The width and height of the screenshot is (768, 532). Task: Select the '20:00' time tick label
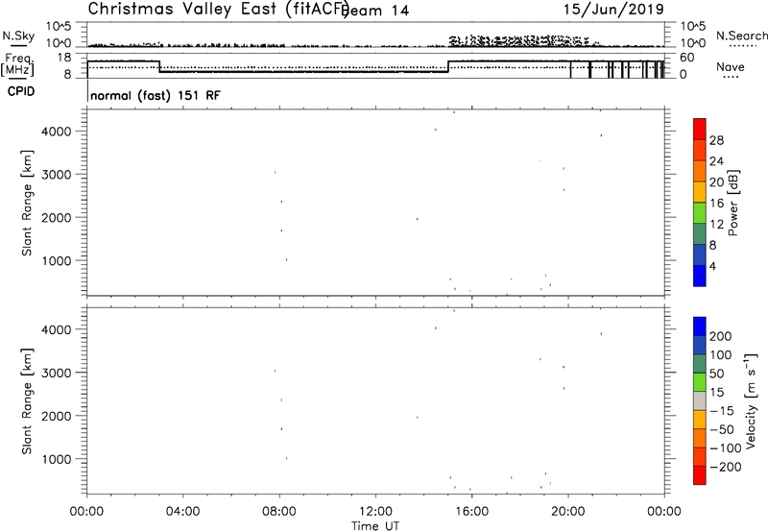click(x=567, y=512)
